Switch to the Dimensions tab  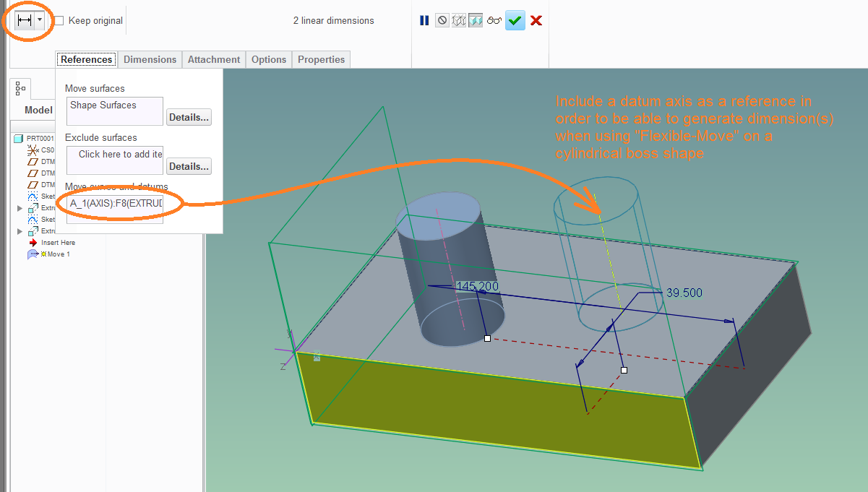click(150, 59)
